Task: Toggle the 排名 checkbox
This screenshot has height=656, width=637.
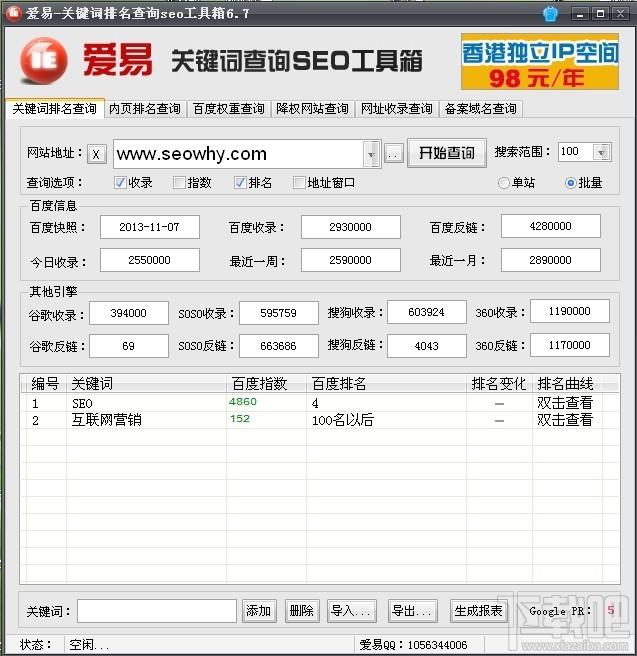Action: pyautogui.click(x=240, y=182)
